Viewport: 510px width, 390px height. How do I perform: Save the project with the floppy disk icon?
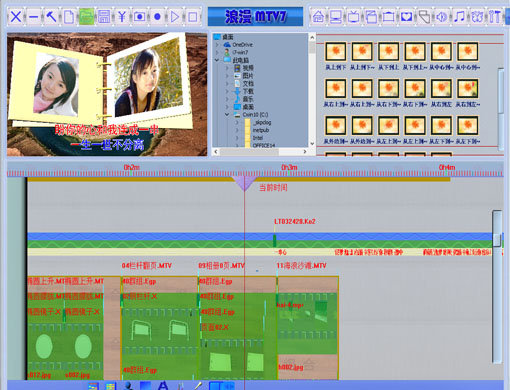coord(104,16)
